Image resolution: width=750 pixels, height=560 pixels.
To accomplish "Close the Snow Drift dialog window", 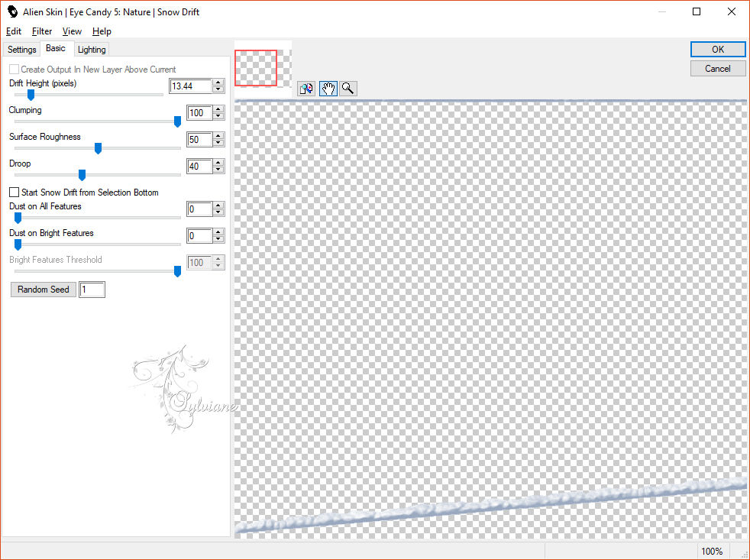I will point(732,11).
